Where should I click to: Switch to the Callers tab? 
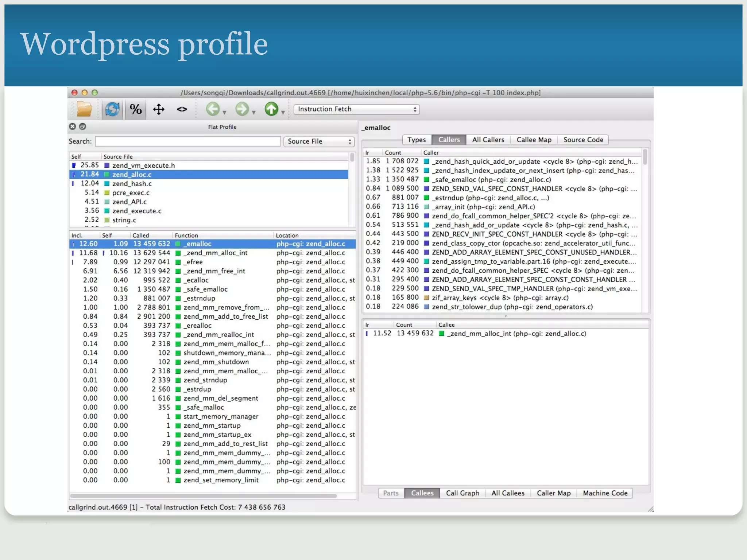(449, 140)
